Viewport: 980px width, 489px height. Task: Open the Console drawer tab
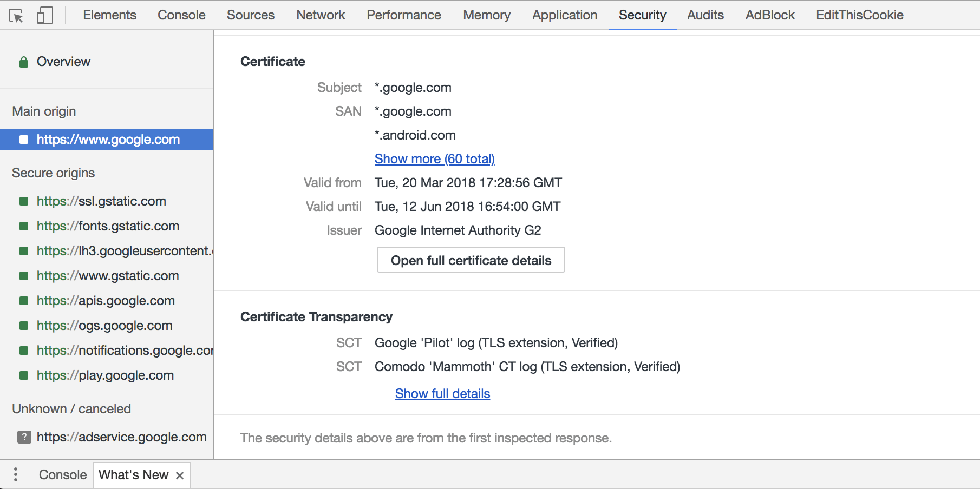[63, 475]
